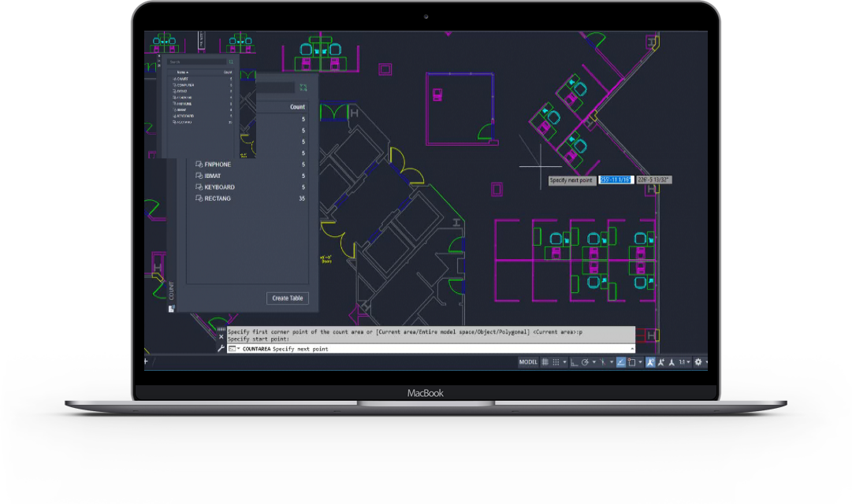
Task: Open the 1:1 annotation scale dropdown
Action: tap(685, 362)
